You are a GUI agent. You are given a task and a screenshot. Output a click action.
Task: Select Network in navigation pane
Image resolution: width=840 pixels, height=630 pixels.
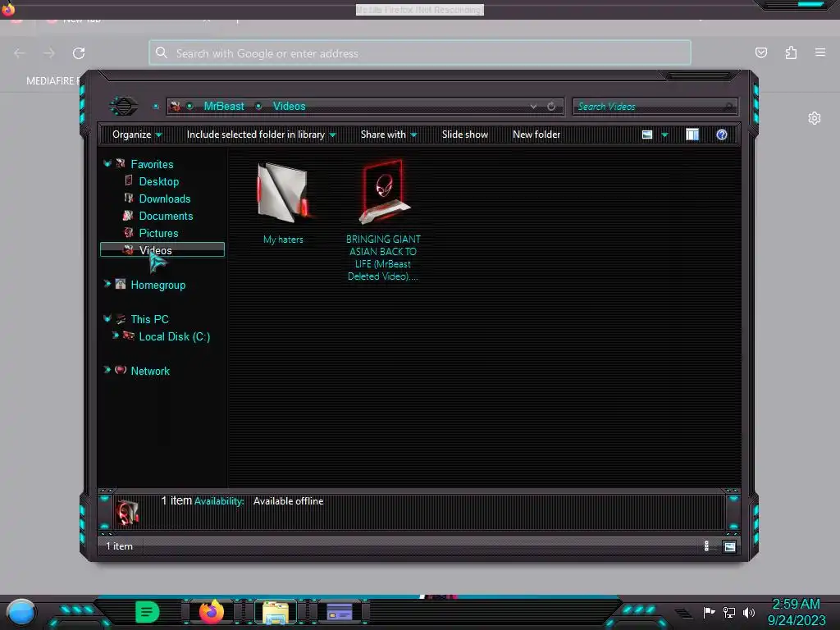point(150,370)
